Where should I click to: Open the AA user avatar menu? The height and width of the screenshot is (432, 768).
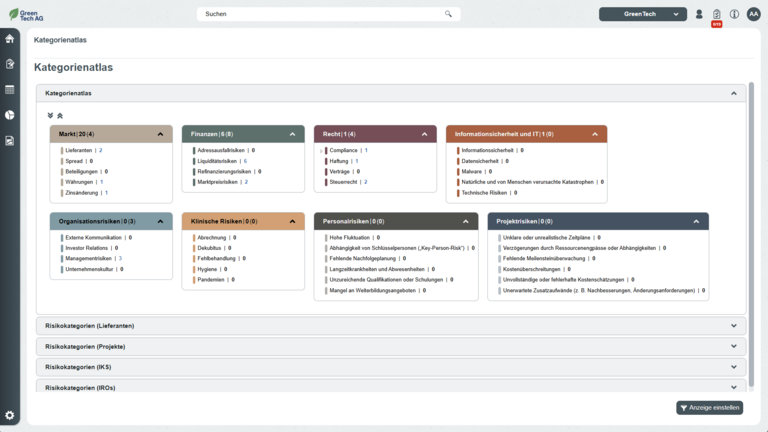click(x=753, y=14)
